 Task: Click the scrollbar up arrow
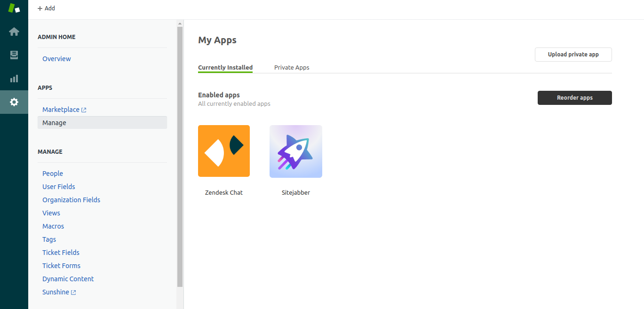point(180,23)
